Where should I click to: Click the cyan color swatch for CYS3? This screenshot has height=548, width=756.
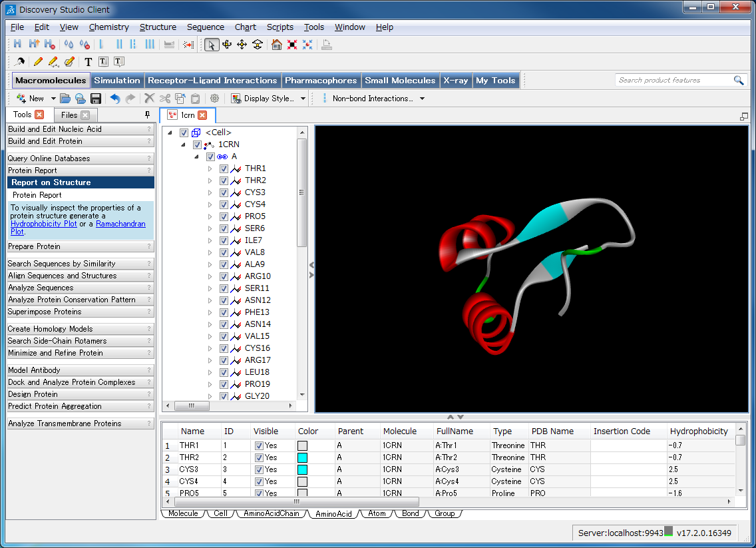[302, 470]
